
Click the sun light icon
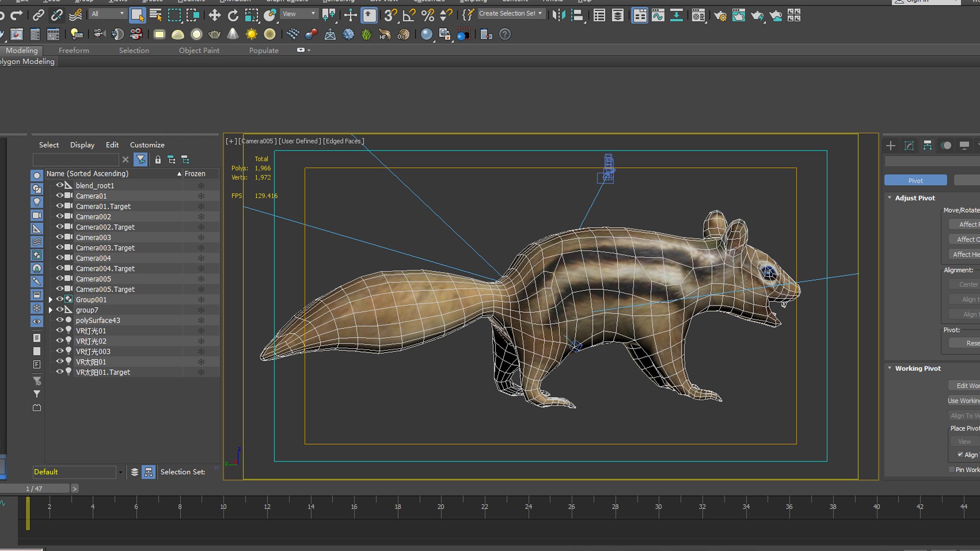click(x=251, y=34)
